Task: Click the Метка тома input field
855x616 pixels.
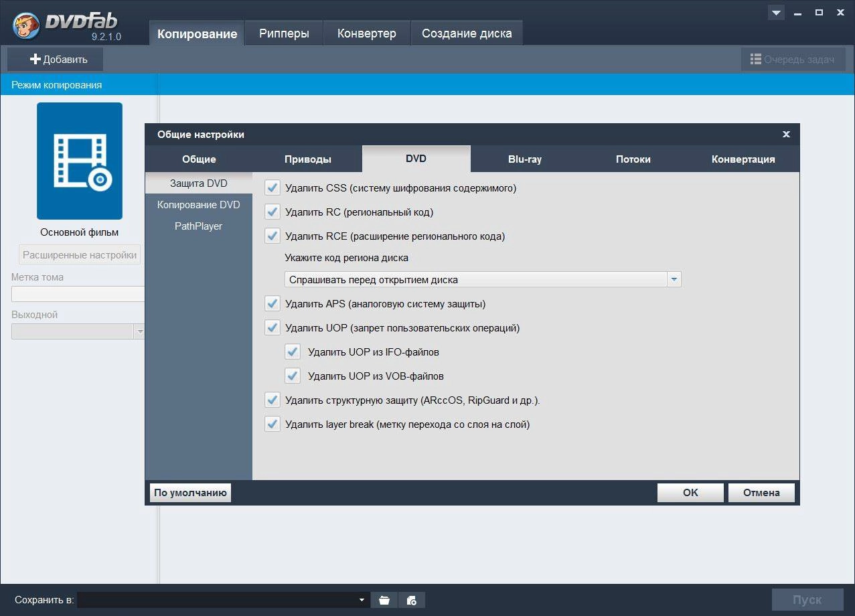Action: pyautogui.click(x=78, y=294)
